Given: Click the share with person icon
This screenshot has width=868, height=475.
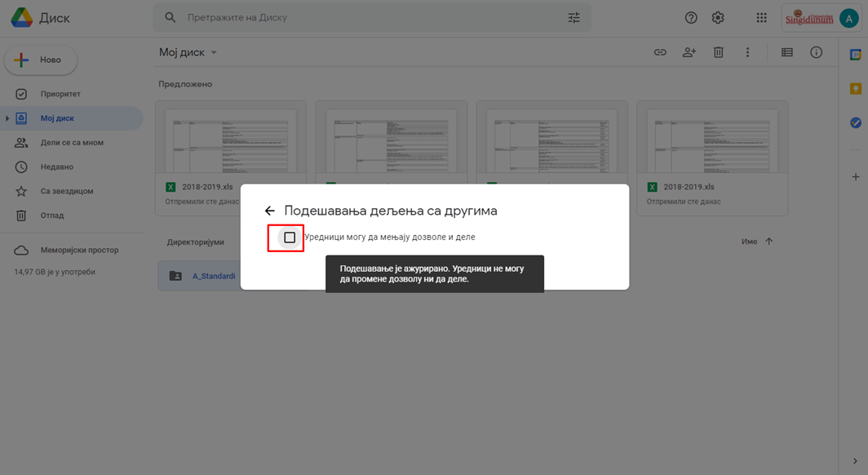Looking at the screenshot, I should point(689,52).
